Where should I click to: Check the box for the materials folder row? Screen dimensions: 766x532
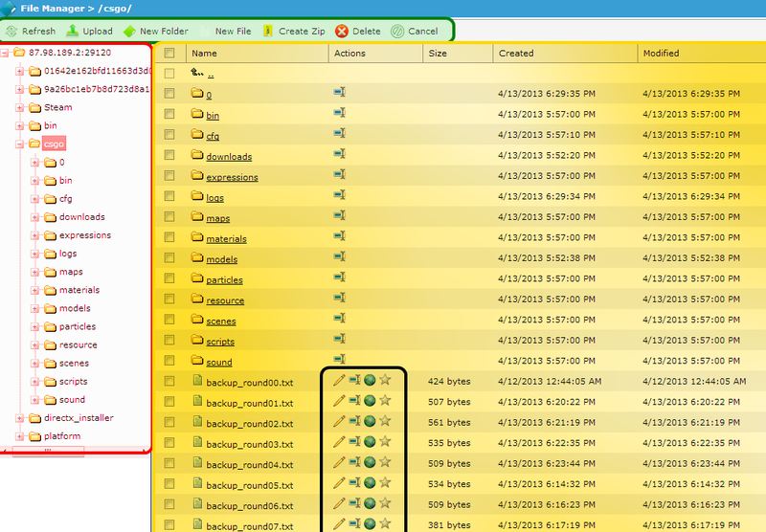pos(169,236)
